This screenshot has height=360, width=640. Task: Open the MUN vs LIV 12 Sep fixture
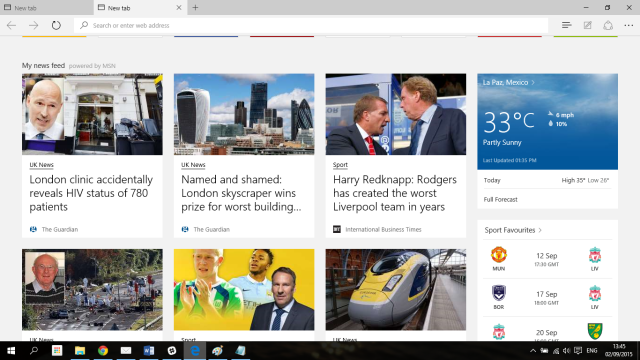tap(547, 260)
